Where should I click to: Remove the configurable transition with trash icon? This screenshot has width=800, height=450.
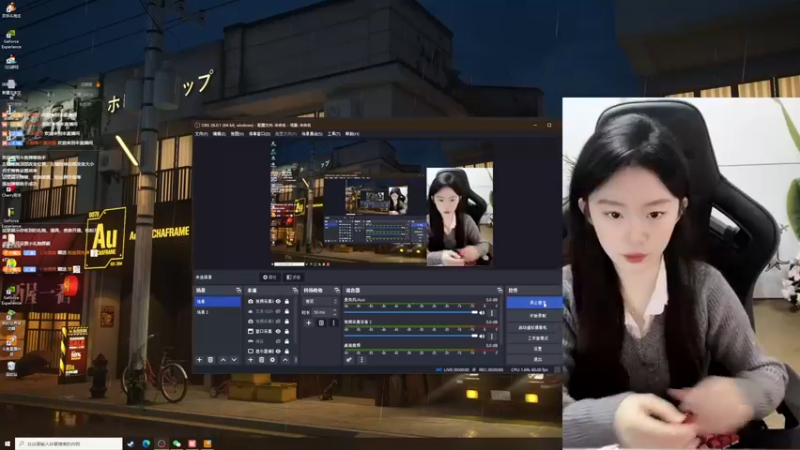coord(321,322)
